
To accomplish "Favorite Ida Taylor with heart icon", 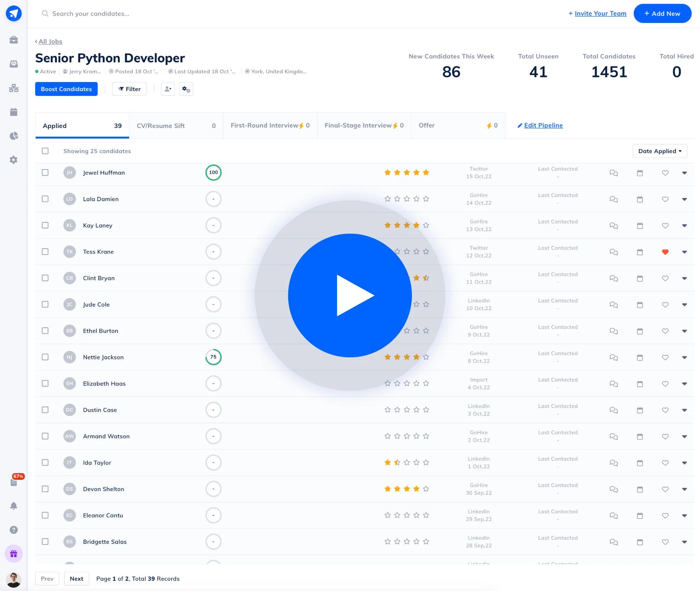I will [x=665, y=463].
